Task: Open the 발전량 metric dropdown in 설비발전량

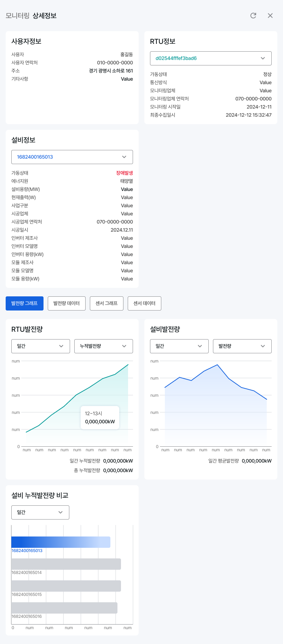Action: pyautogui.click(x=242, y=346)
